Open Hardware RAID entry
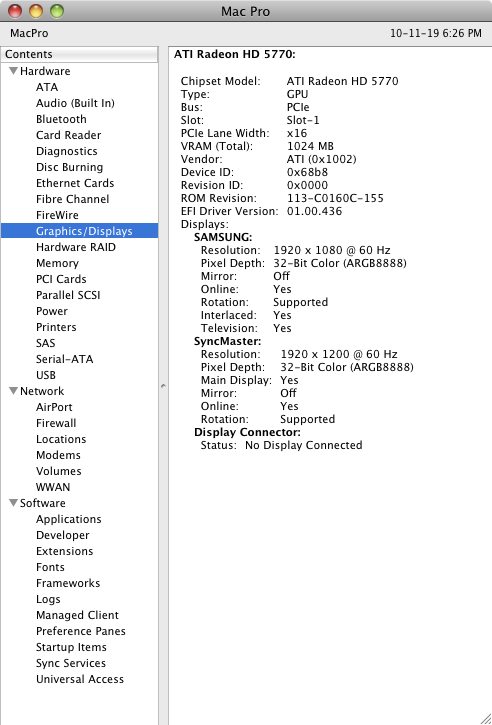The image size is (492, 725). pos(76,247)
